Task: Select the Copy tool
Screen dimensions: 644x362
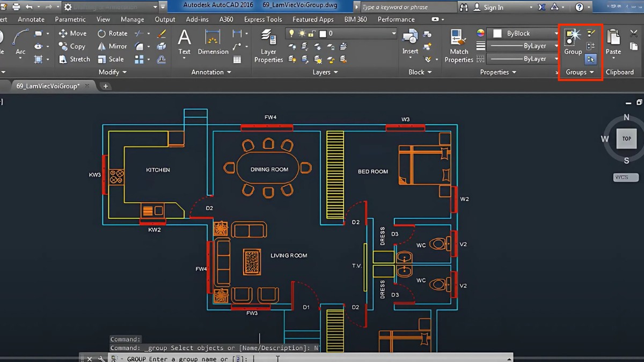Action: coord(72,47)
